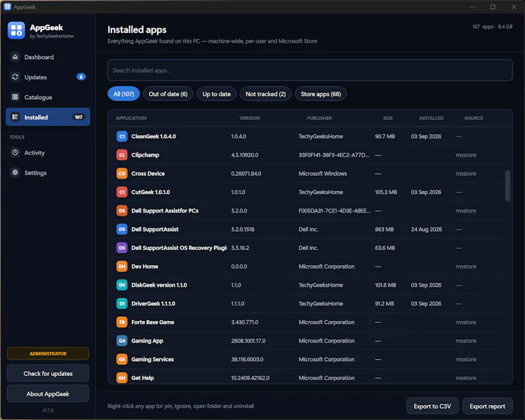
Task: Click the CleanGeek 1.0.4.0 app icon
Action: (122, 136)
